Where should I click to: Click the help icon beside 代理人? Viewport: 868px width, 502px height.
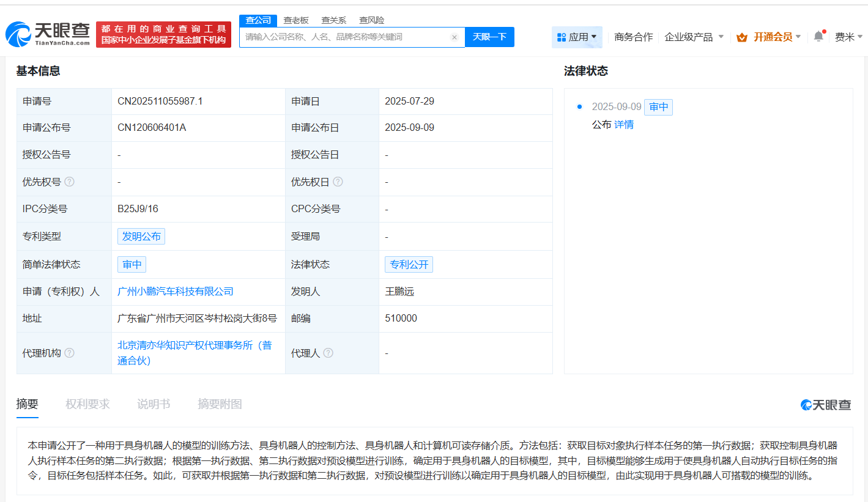point(329,353)
